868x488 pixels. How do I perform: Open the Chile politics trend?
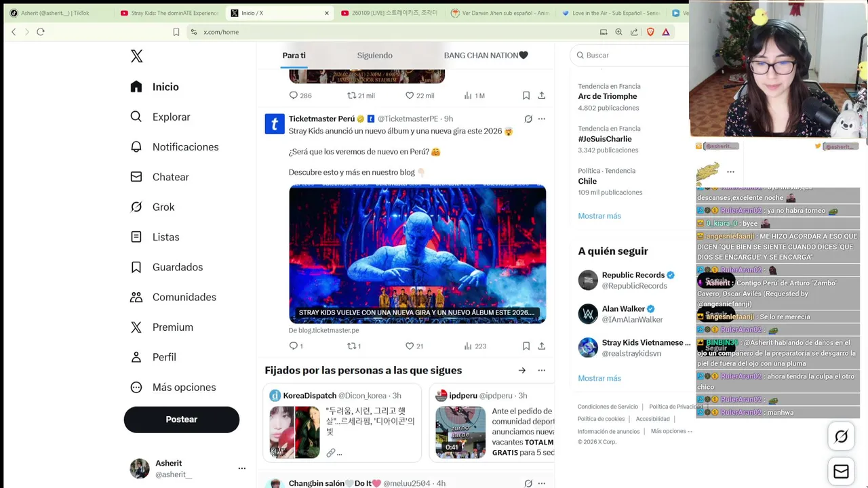[587, 181]
